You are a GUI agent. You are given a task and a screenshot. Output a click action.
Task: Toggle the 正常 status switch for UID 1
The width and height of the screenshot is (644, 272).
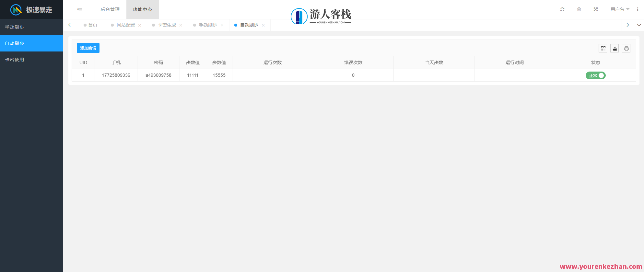pos(595,75)
